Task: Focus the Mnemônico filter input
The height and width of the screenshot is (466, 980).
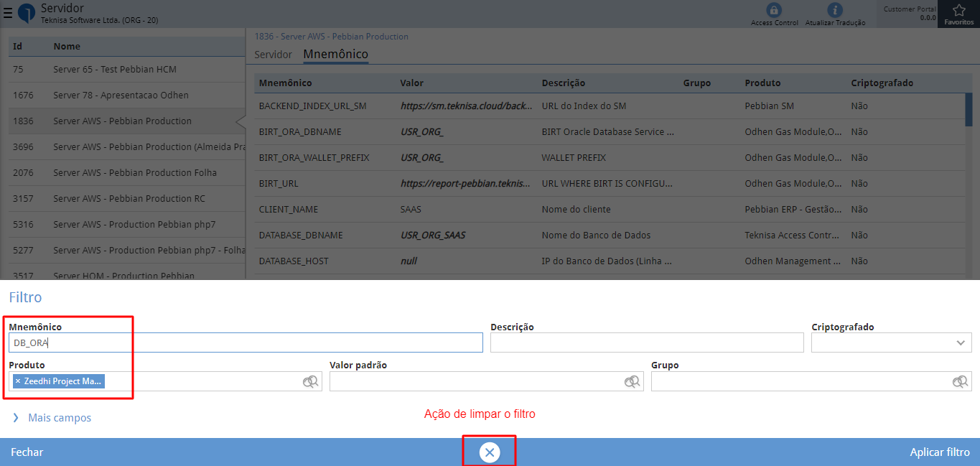Action: pos(246,342)
